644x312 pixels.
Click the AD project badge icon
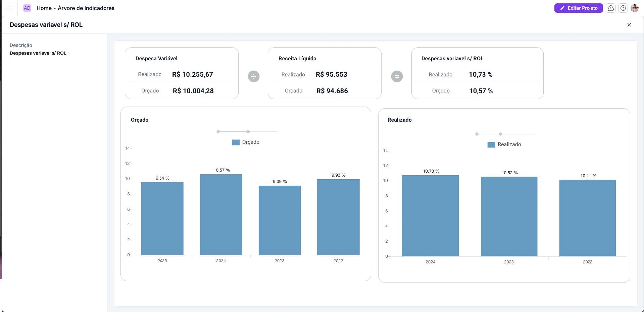point(27,8)
